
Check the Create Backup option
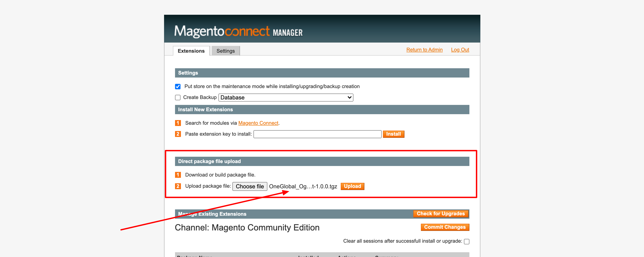point(178,97)
